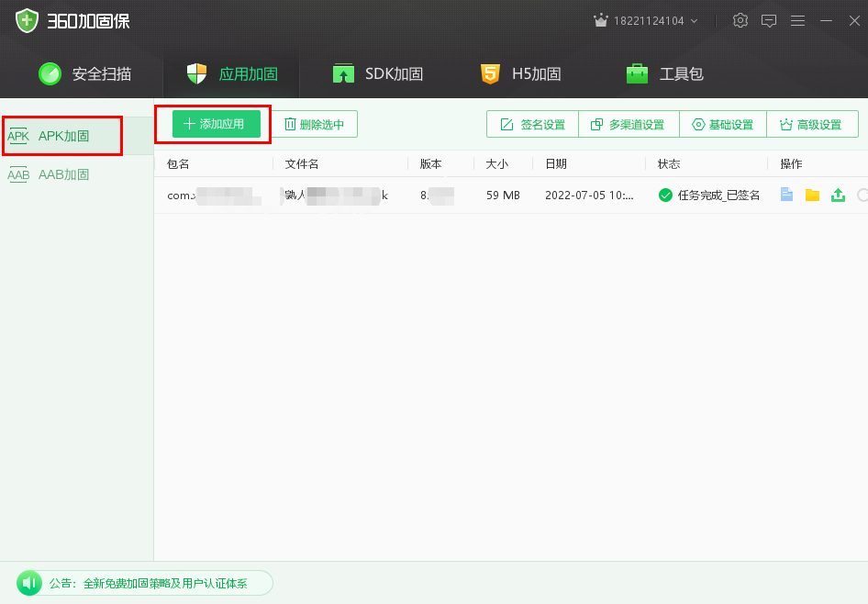Switch to the 工具包 tab

[x=664, y=73]
